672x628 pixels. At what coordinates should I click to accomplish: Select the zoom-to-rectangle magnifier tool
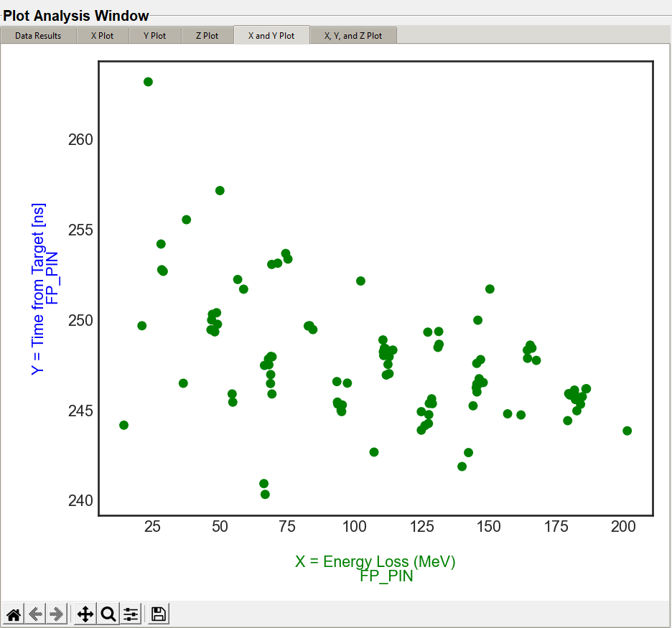108,614
